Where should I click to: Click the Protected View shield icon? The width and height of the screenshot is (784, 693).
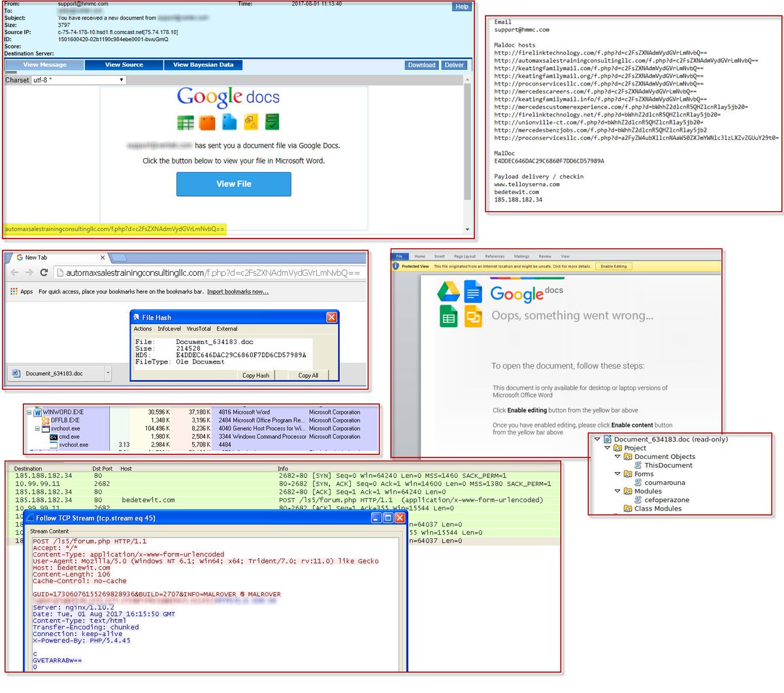tap(396, 266)
